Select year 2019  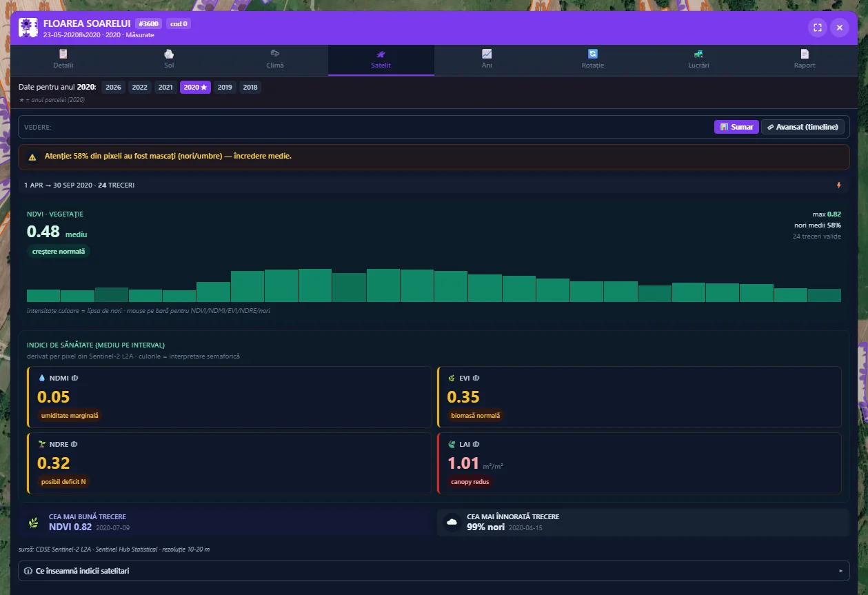point(225,88)
